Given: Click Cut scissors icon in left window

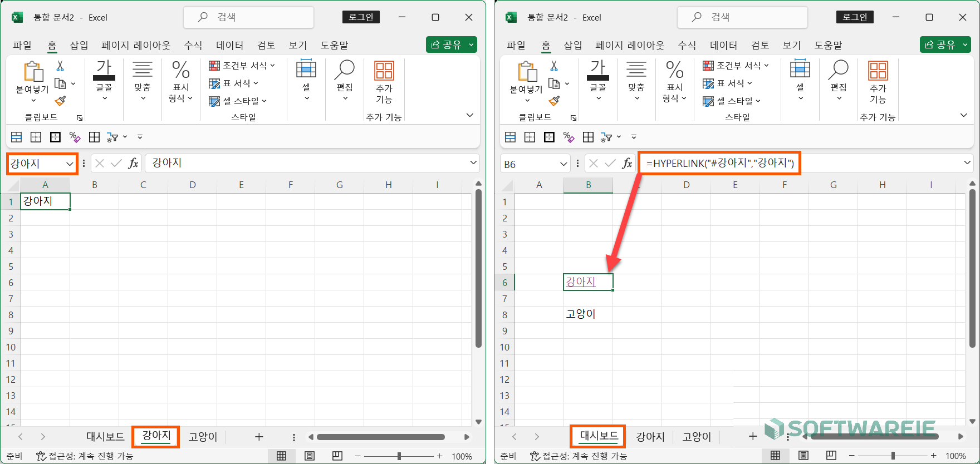Looking at the screenshot, I should tap(60, 66).
